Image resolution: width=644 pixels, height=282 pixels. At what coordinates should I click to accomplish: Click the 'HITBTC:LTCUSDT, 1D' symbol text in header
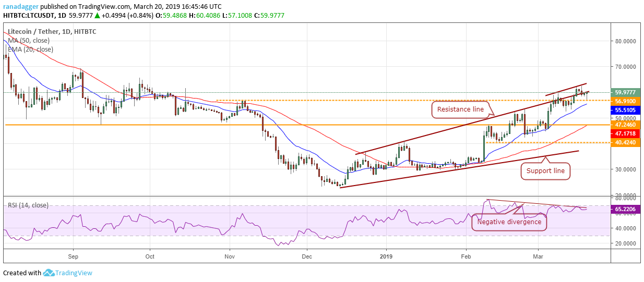pyautogui.click(x=34, y=16)
